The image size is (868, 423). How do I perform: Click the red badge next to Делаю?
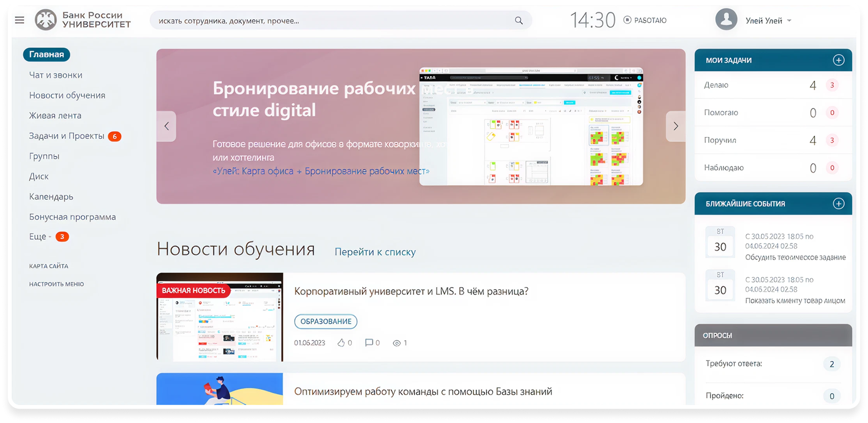(832, 85)
